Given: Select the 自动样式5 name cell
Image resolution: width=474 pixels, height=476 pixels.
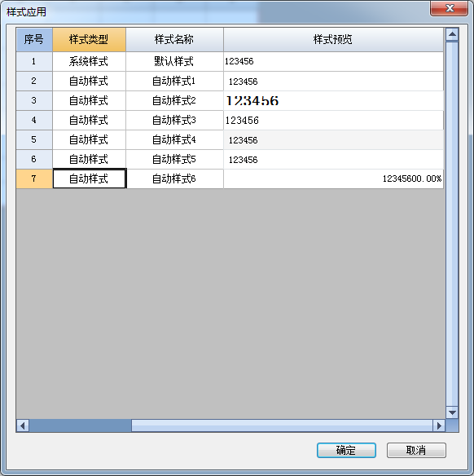Looking at the screenshot, I should point(174,160).
